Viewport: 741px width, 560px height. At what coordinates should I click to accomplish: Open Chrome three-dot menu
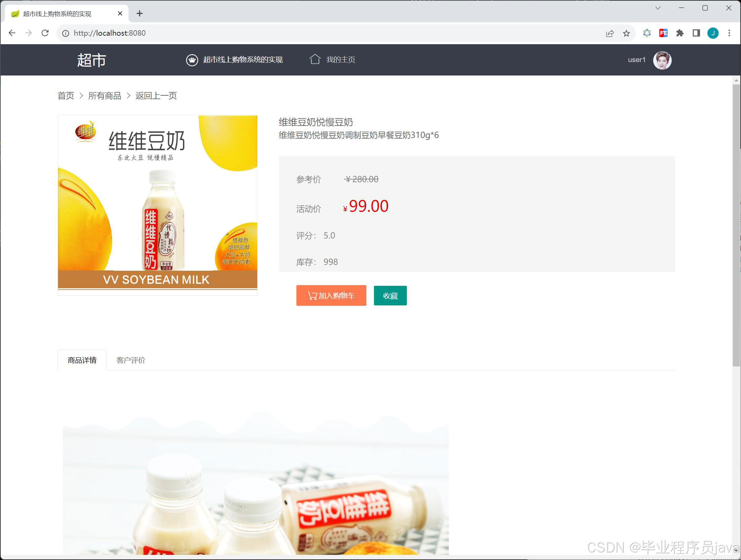pyautogui.click(x=729, y=33)
